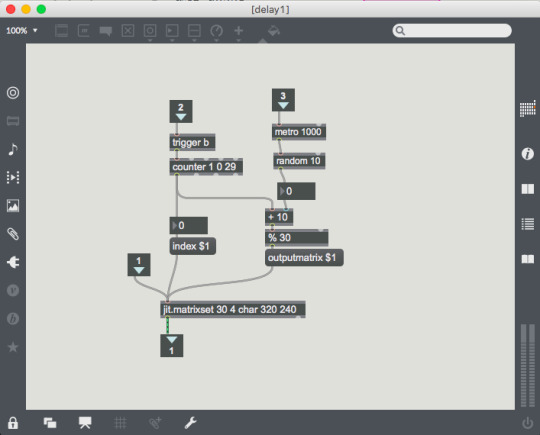Open the plus add-object toolbar menu

pyautogui.click(x=238, y=31)
